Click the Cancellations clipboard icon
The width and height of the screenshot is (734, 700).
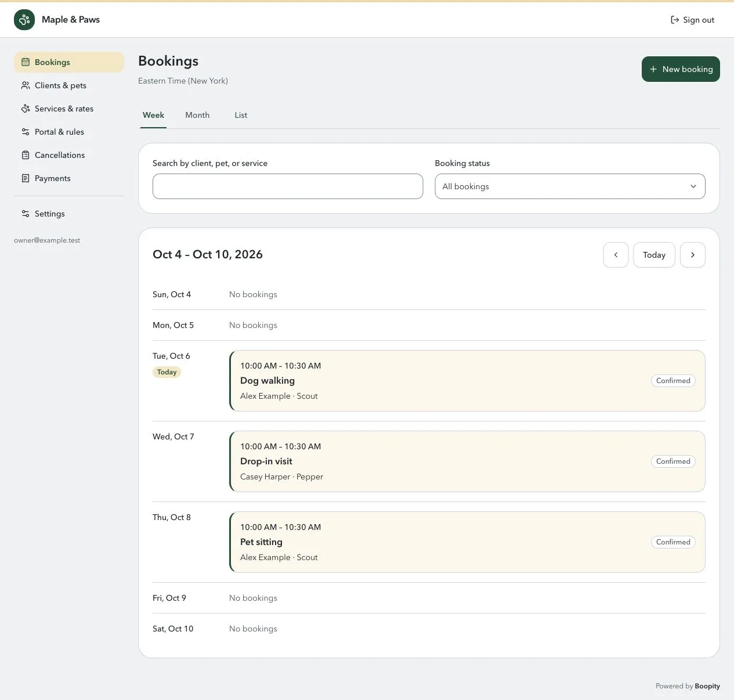(26, 155)
